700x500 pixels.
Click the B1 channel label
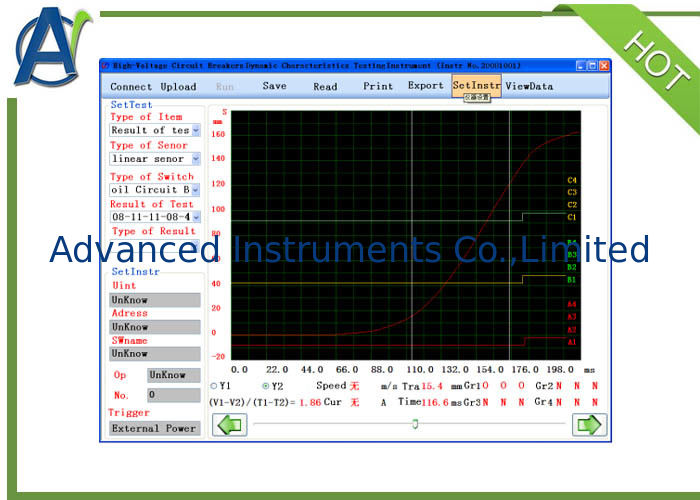click(572, 280)
